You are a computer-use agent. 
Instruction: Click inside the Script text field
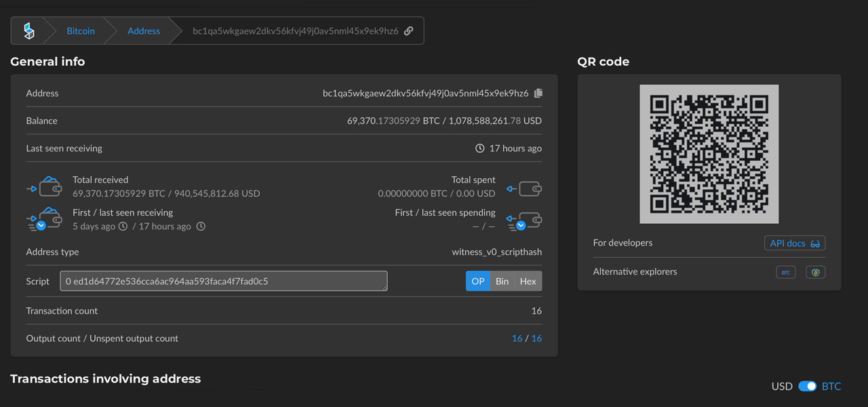(x=223, y=281)
